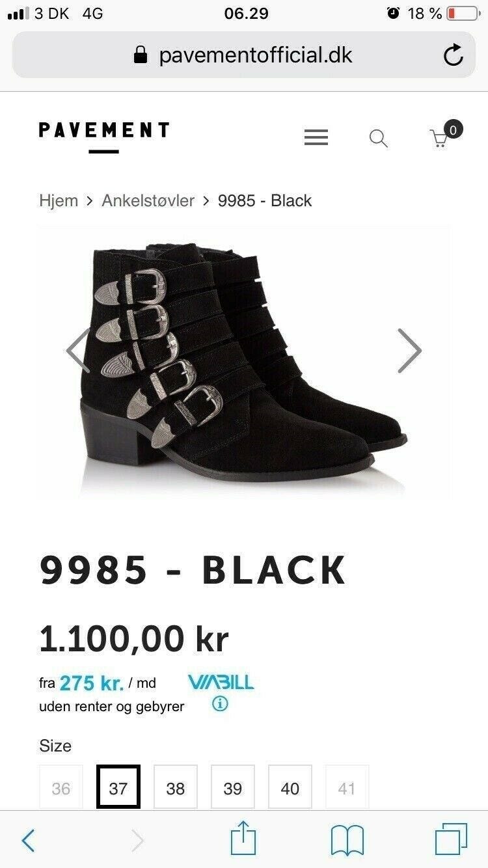The width and height of the screenshot is (488, 868).
Task: Select size 39
Action: (233, 789)
